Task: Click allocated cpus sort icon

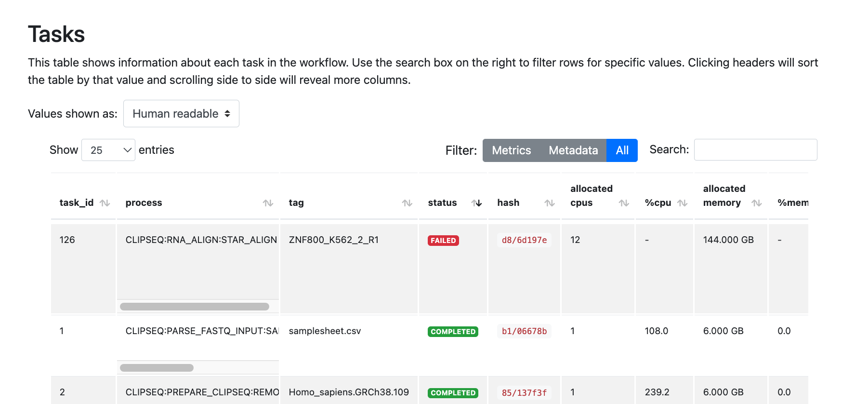Action: coord(624,203)
